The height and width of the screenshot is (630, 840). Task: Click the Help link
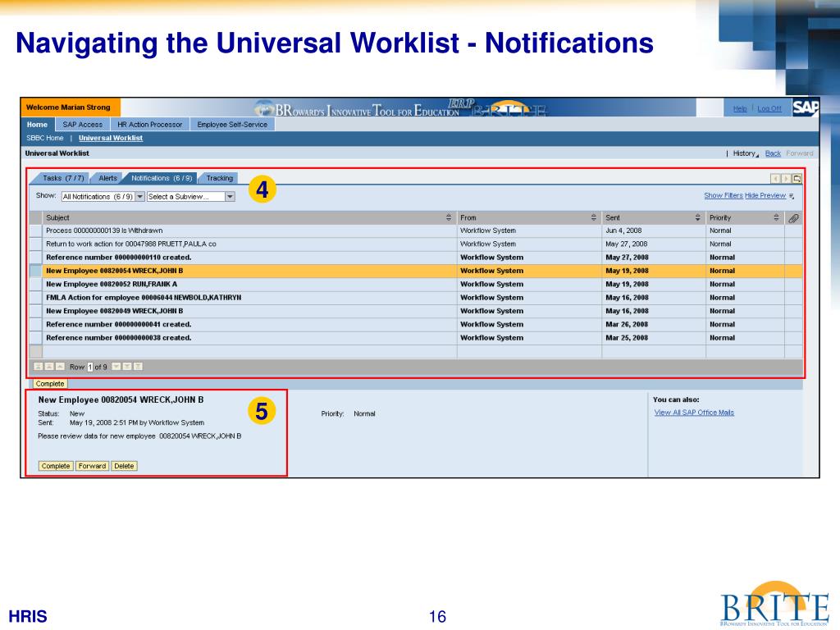(x=740, y=109)
